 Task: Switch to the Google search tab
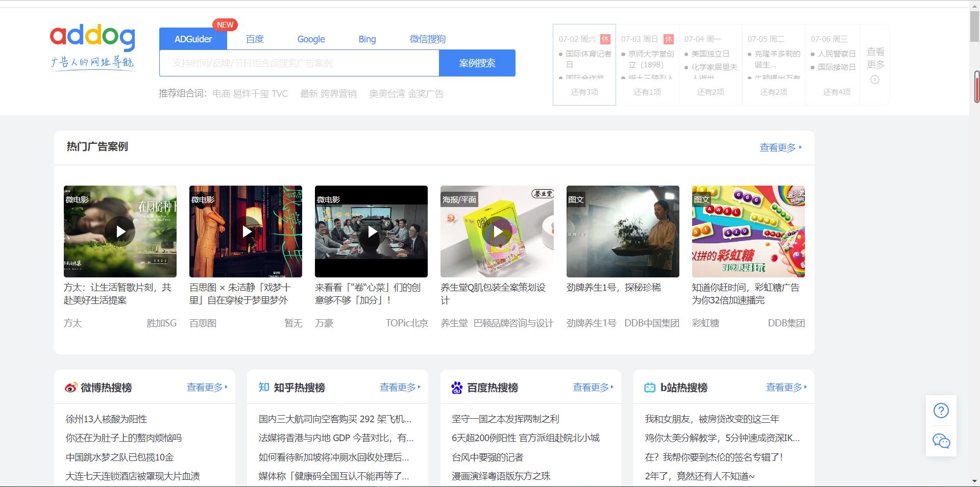pyautogui.click(x=310, y=39)
